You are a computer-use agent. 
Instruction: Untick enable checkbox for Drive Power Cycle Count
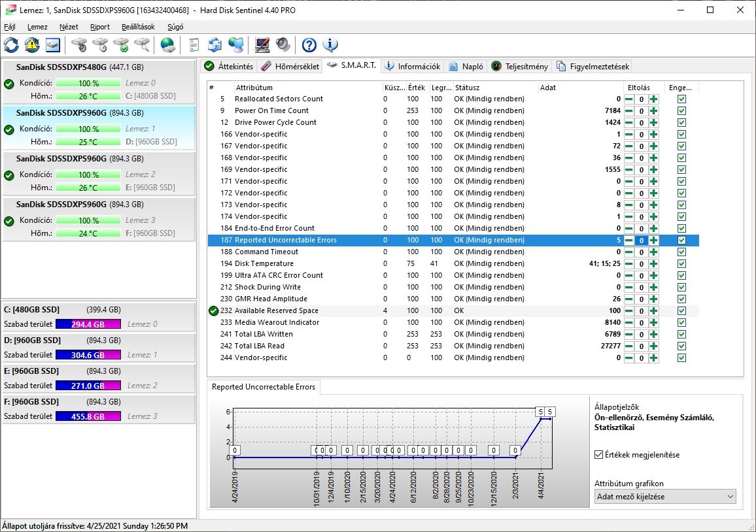tap(681, 122)
